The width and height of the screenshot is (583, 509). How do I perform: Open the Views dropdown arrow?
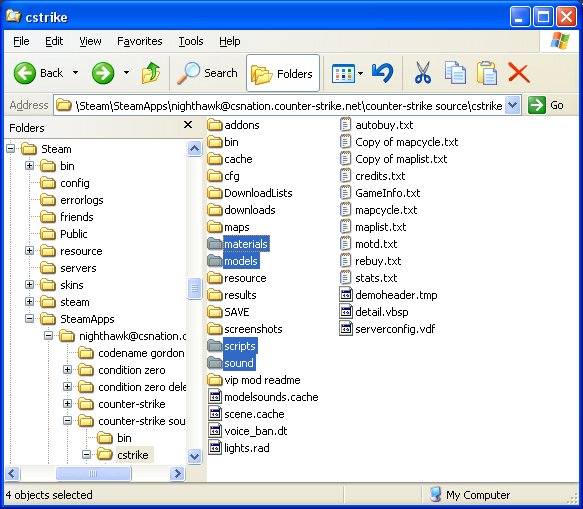pyautogui.click(x=360, y=73)
